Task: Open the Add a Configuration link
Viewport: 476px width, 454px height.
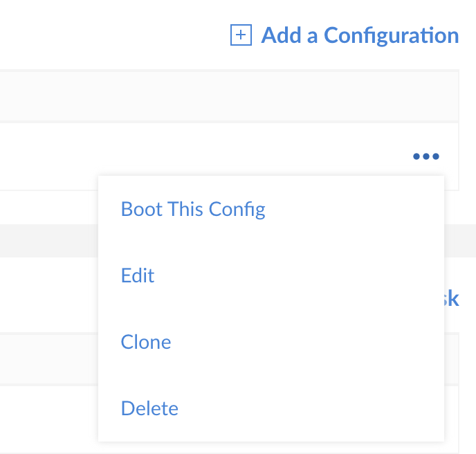Action: pos(359,35)
